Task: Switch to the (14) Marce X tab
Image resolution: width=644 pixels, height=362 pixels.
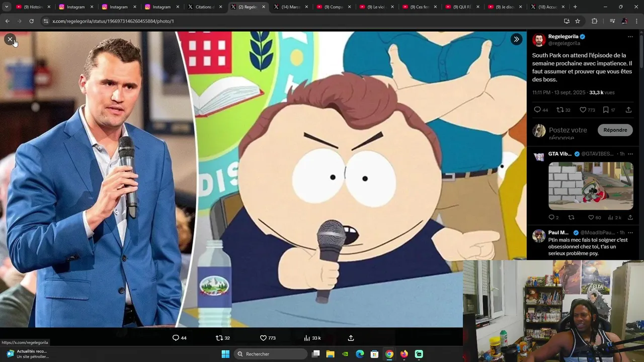Action: point(291,7)
